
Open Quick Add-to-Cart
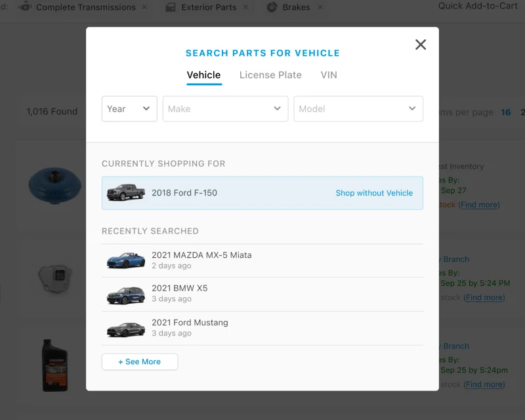coord(478,7)
